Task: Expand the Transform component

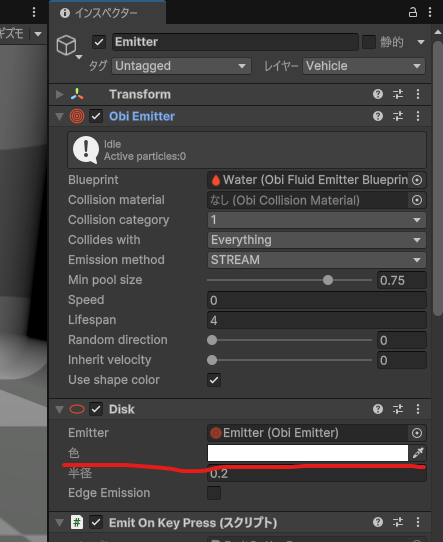Action: coord(59,94)
